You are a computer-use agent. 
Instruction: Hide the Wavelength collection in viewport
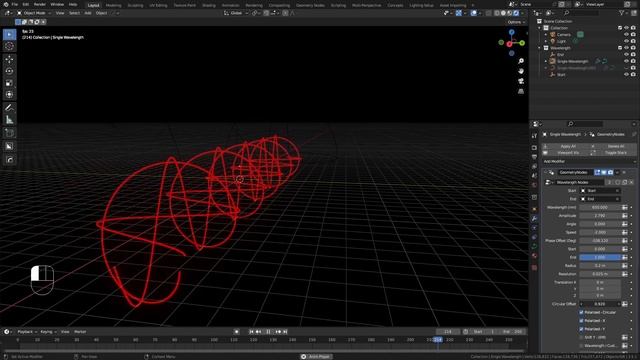click(x=626, y=48)
